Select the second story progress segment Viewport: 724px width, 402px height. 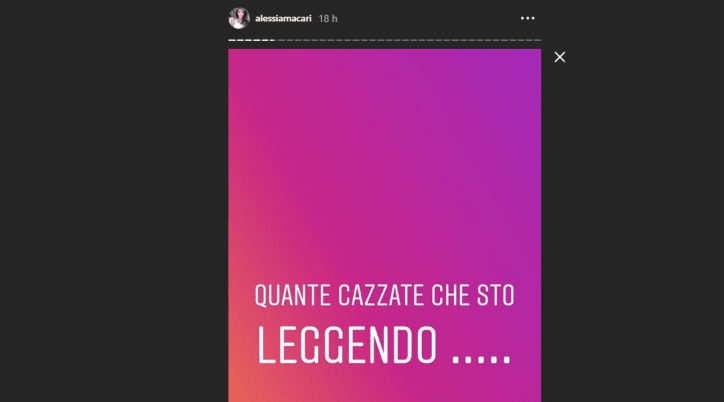pos(241,40)
